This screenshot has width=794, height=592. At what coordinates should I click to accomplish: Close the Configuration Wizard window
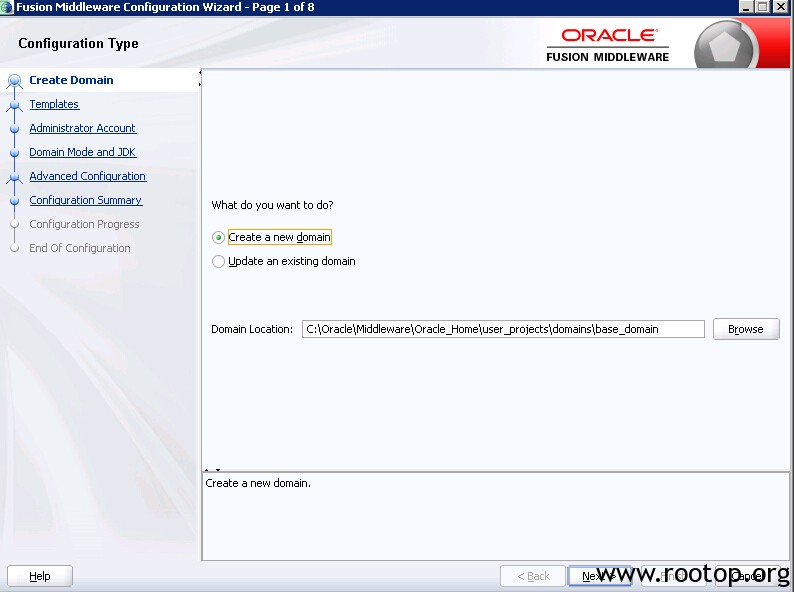pos(780,7)
